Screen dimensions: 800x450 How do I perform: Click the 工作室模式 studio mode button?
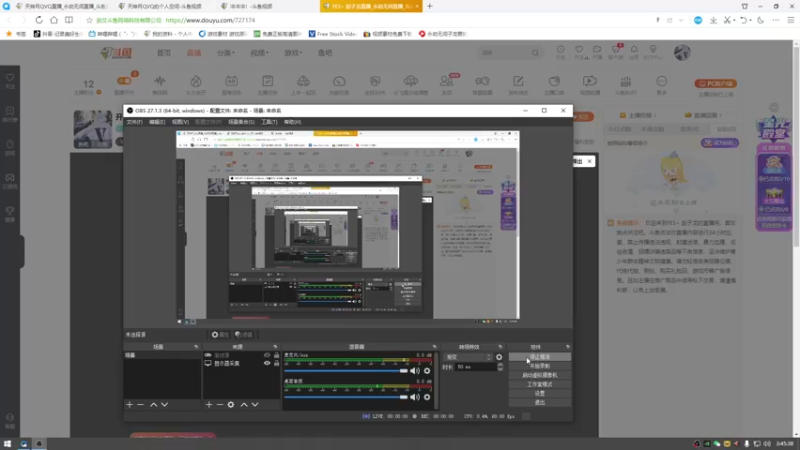(x=540, y=384)
